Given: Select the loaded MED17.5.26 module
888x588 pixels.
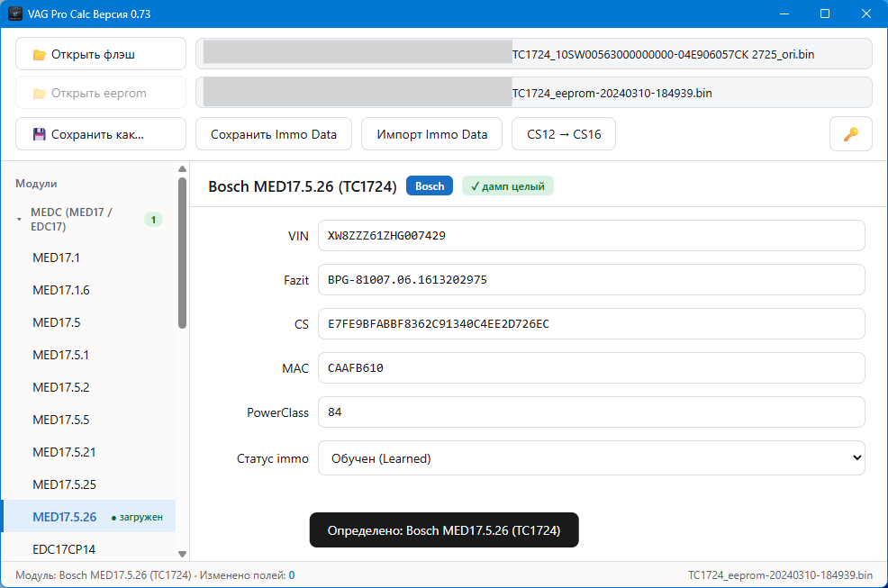Looking at the screenshot, I should [88, 517].
